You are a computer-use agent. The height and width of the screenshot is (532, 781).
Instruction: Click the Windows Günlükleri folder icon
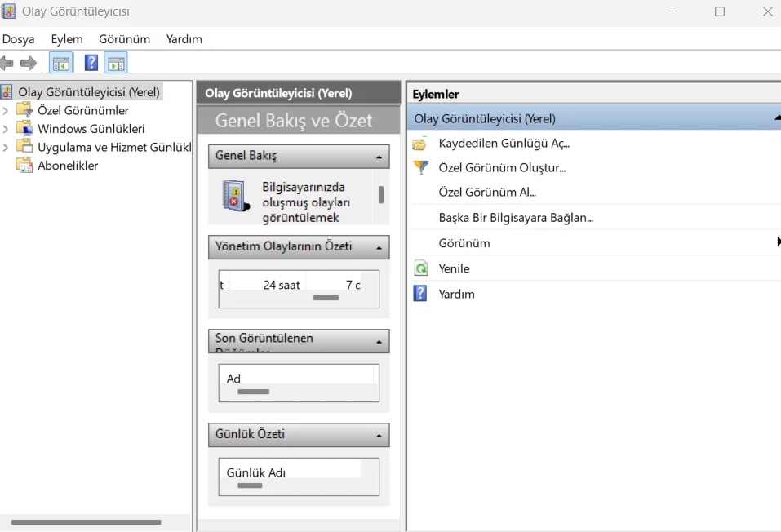[x=24, y=128]
